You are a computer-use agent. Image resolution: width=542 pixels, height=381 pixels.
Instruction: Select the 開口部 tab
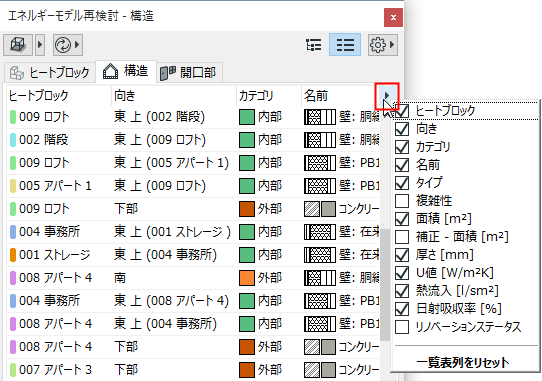click(x=189, y=73)
